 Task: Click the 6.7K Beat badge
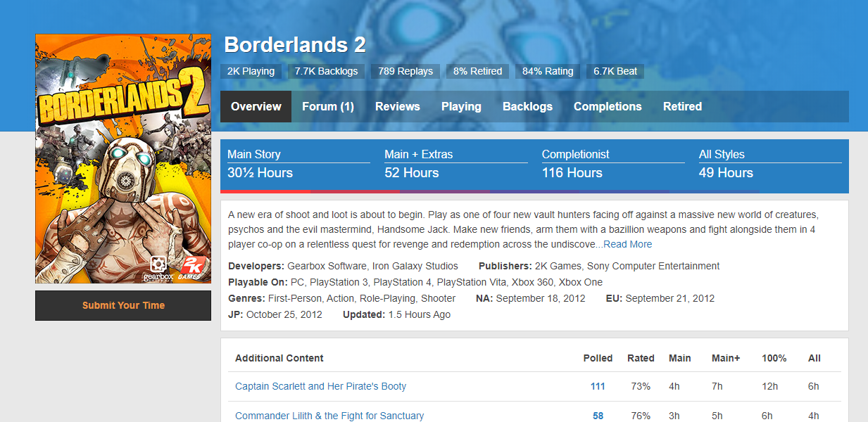tap(615, 71)
